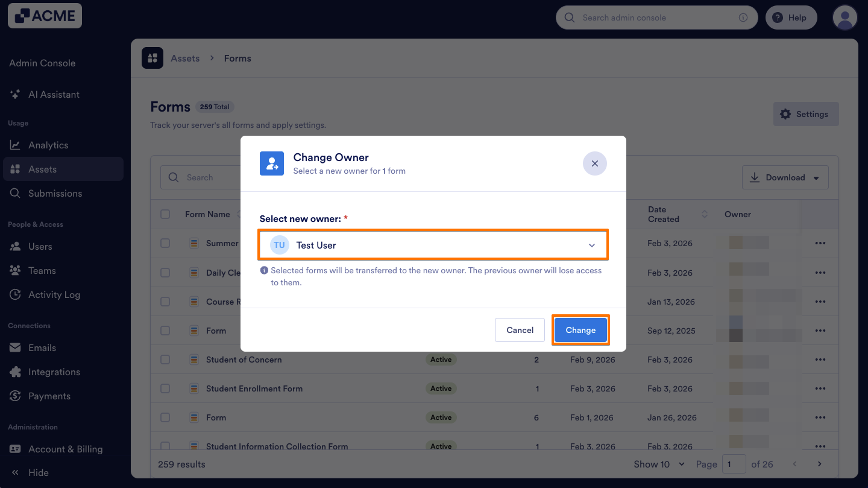Click the Page number input field
This screenshot has height=488, width=868.
coord(734,464)
